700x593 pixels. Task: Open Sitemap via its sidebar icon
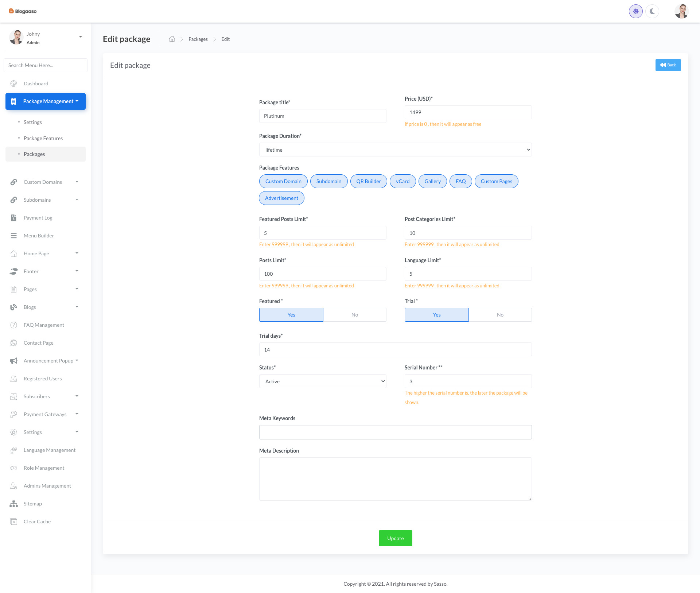(x=13, y=504)
